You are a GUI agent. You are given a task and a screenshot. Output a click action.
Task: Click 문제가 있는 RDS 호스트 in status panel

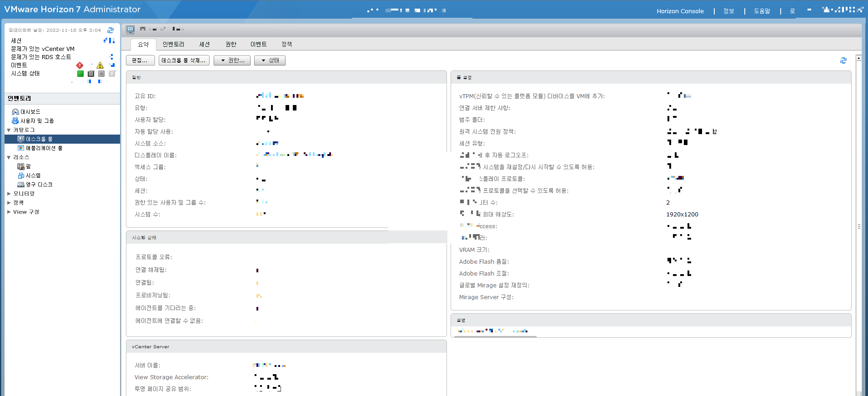pos(41,57)
